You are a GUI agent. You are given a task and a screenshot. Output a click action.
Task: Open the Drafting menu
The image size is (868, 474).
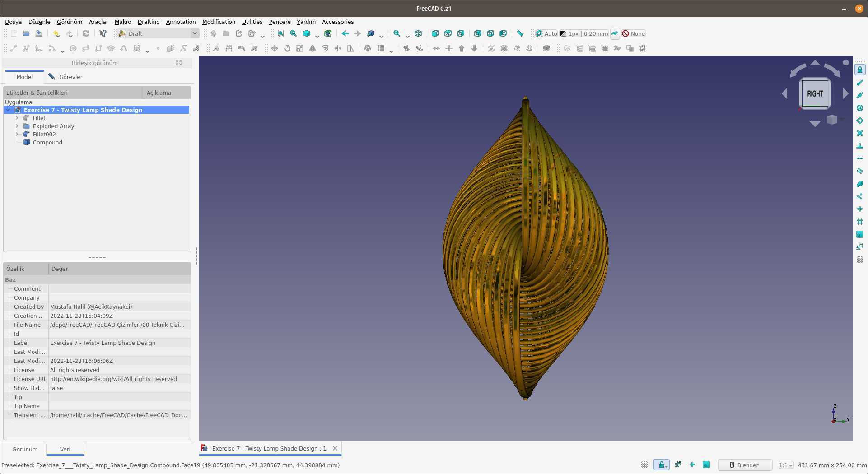click(149, 22)
